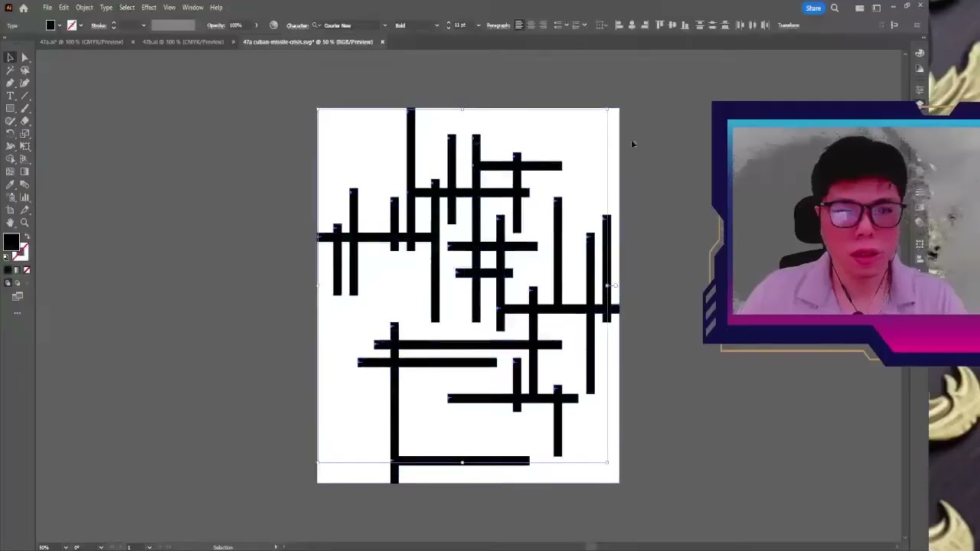Select the Eraser tool
The height and width of the screenshot is (551, 980).
click(x=24, y=121)
